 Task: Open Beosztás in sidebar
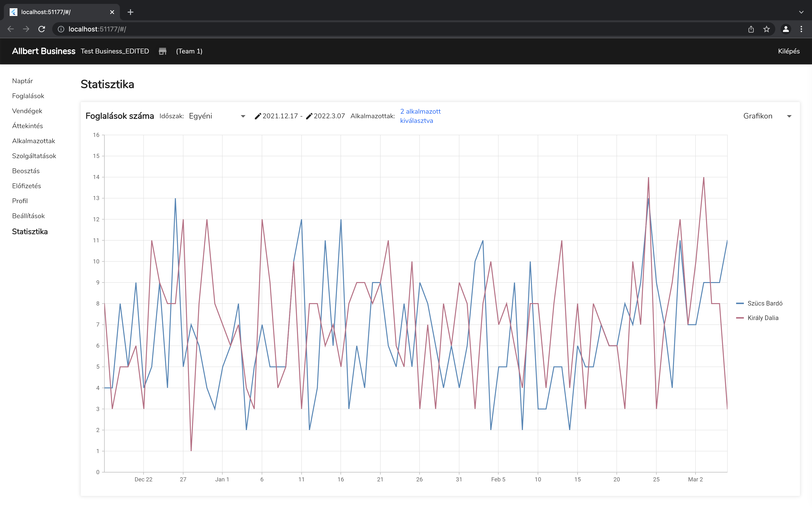26,171
